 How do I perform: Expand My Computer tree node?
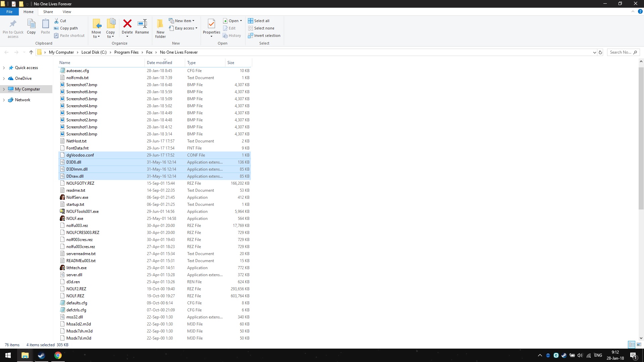pos(4,89)
